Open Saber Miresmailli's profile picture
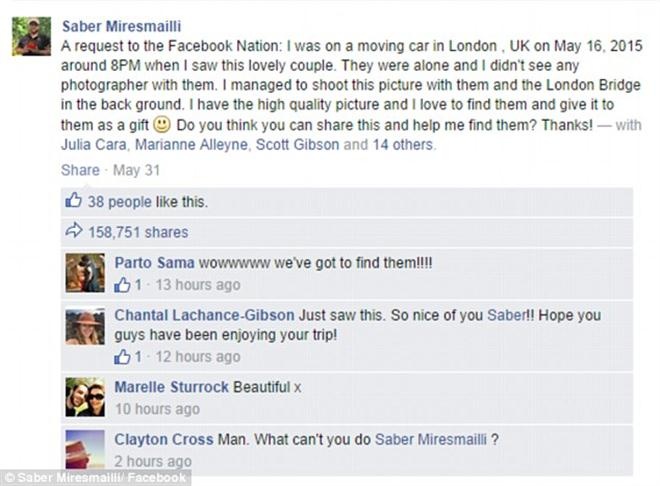The image size is (660, 486). pos(31,36)
